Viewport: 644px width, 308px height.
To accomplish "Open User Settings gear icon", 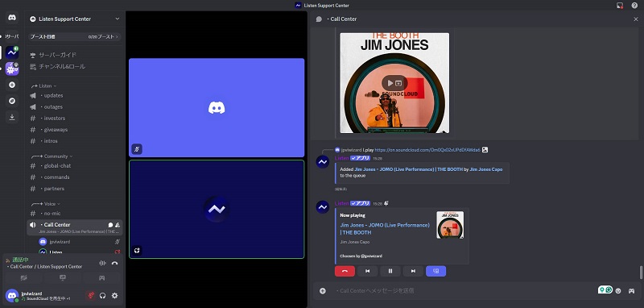I will tap(114, 295).
